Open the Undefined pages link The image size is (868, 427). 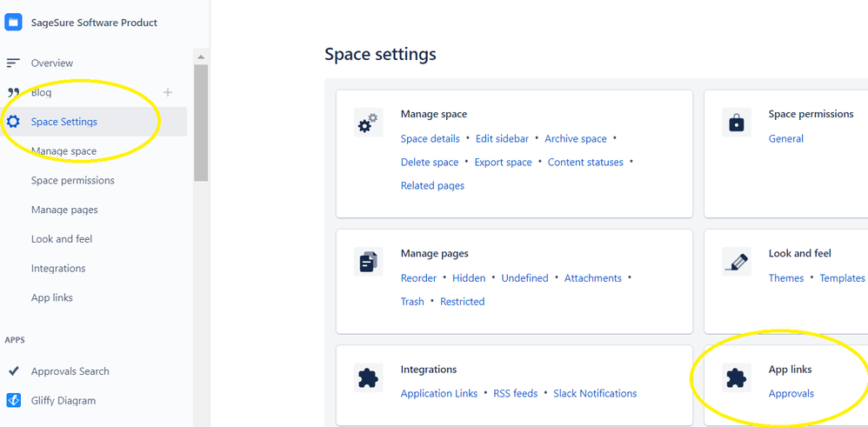[x=524, y=278]
